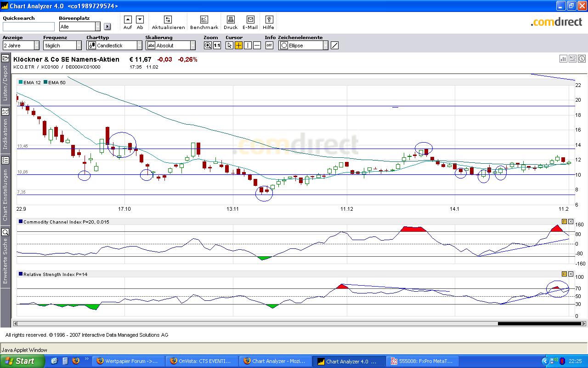Open Commodity Channel Index settings icon
Viewport: 588px width, 368px height.
565,221
